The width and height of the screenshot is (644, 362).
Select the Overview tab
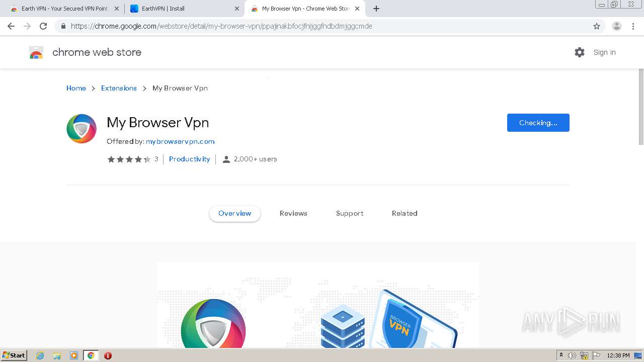[x=234, y=213]
